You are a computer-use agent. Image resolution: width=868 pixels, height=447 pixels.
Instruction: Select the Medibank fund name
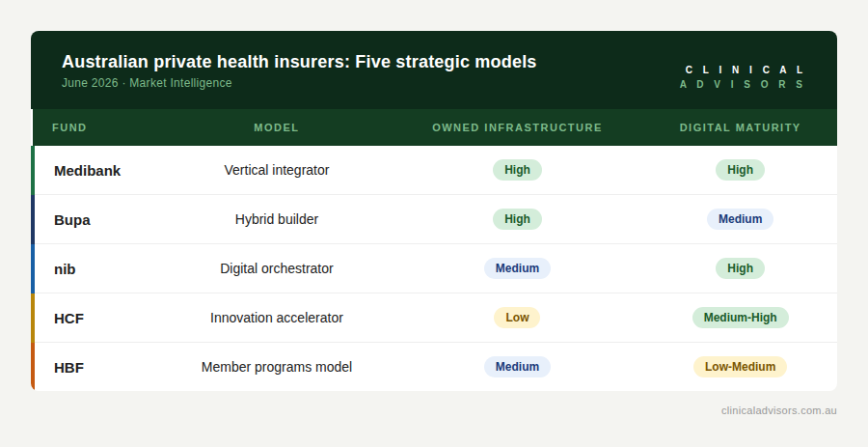88,171
